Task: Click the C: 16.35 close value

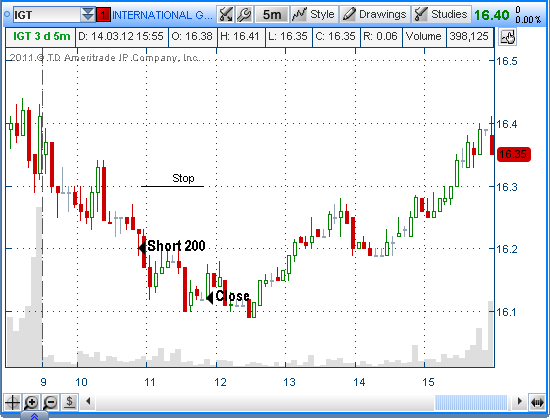Action: pos(335,36)
